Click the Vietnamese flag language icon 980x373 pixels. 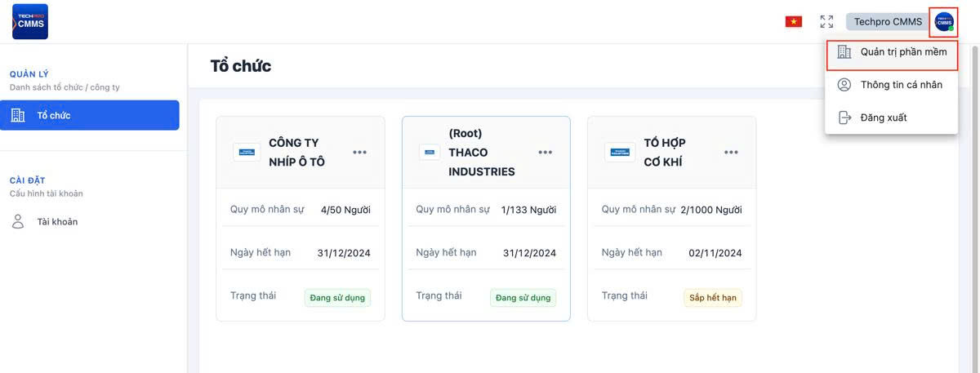coord(793,22)
